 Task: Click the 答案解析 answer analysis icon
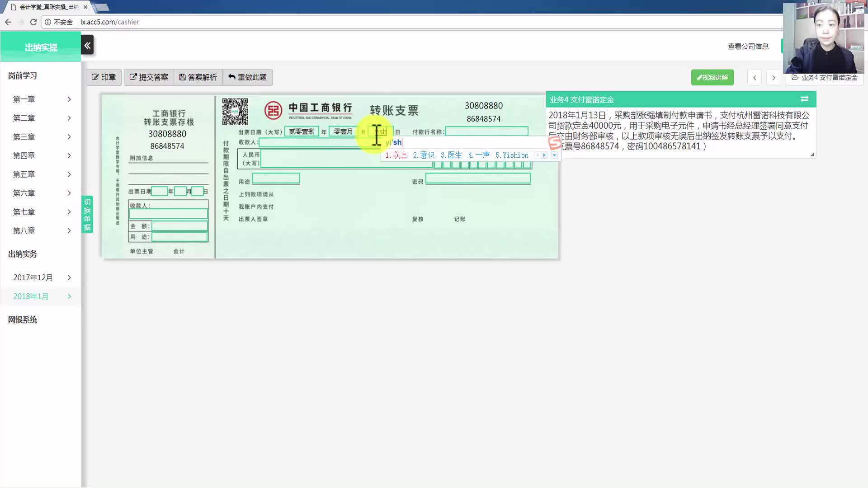coord(197,77)
